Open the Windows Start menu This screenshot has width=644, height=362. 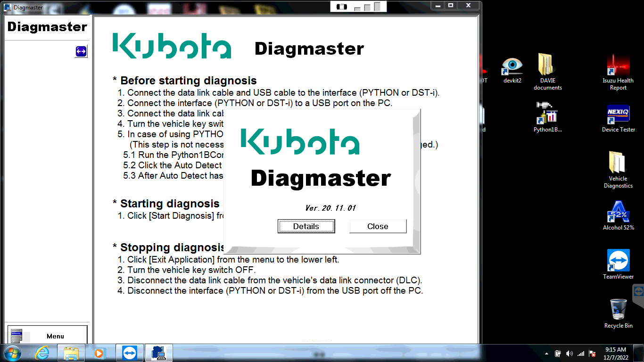(12, 353)
